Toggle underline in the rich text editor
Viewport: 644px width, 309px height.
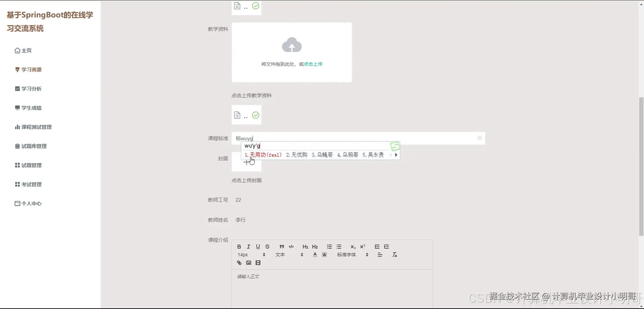(257, 247)
